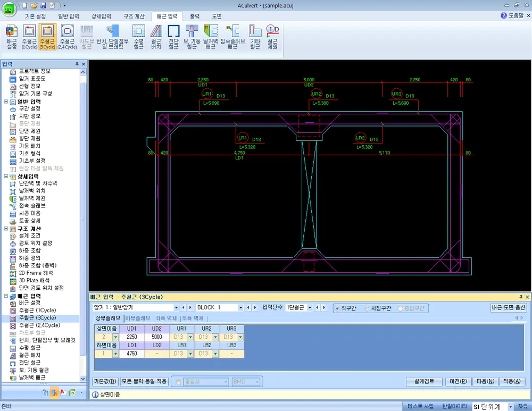Select the 주철근 (1Cycle) ribbon icon
Screen dimensions: 532x411
coord(29,37)
